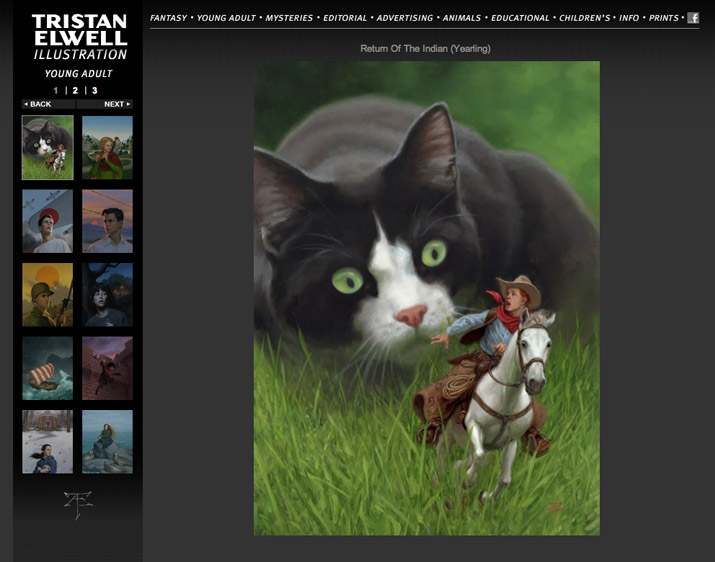Click the Back button

[x=49, y=104]
